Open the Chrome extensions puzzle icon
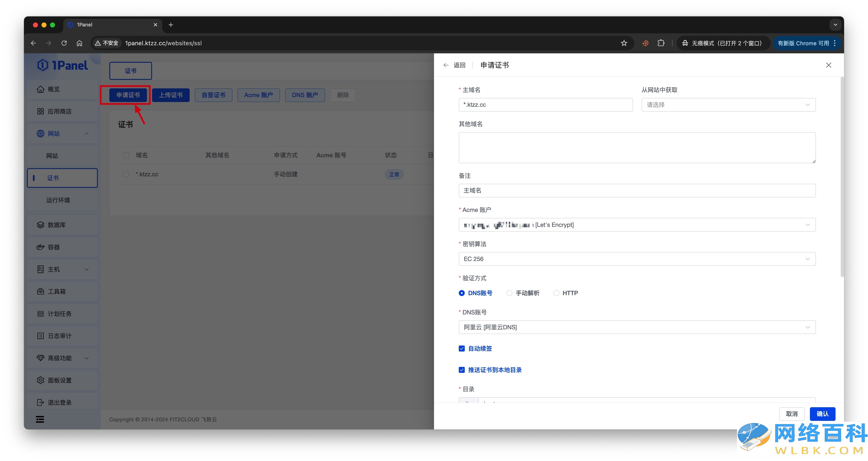 661,43
